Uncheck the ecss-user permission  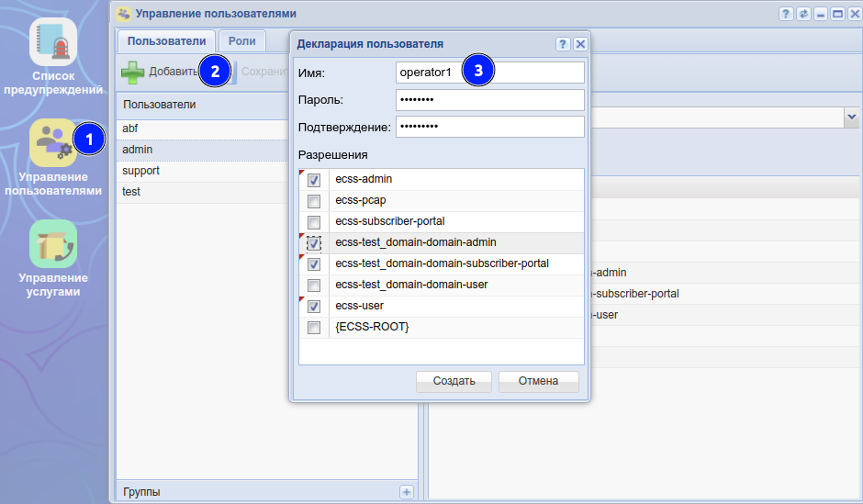tap(314, 306)
